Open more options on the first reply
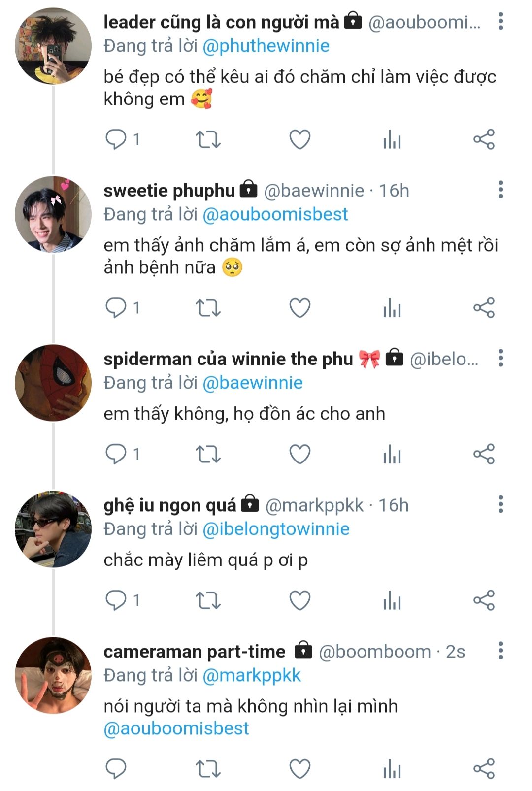This screenshot has width=532, height=791. point(500,21)
